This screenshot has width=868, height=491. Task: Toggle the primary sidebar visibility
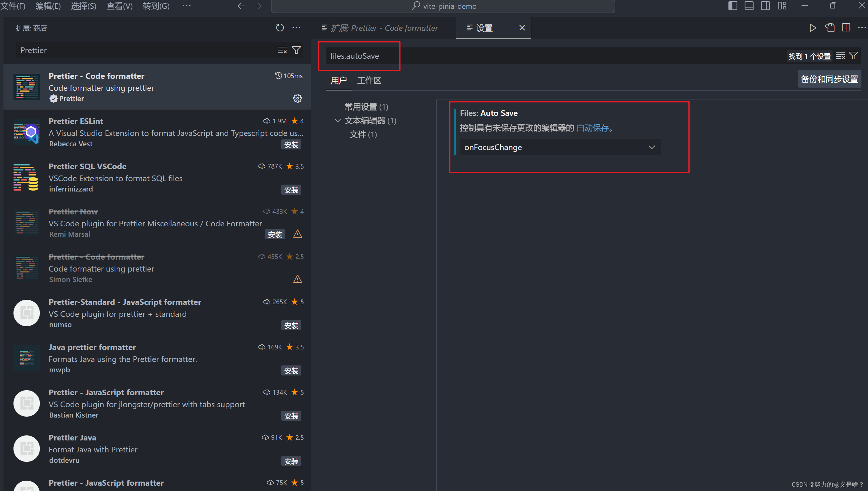[733, 6]
